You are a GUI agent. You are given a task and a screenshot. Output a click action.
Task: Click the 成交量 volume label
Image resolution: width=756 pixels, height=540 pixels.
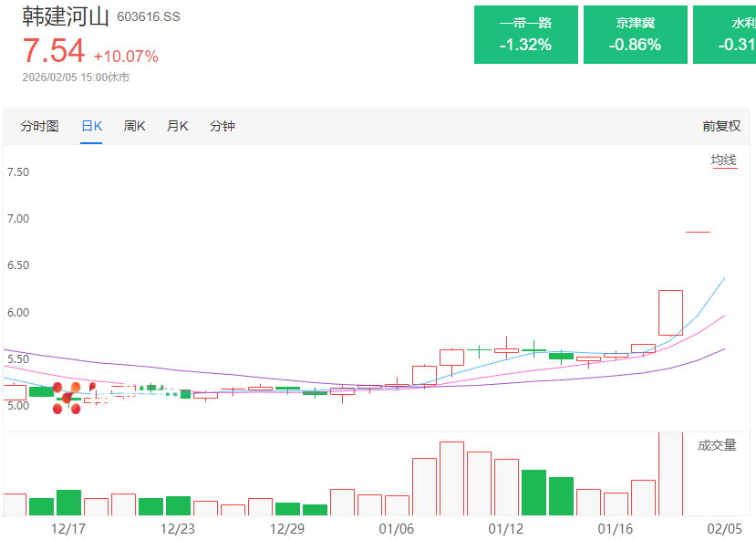[717, 445]
